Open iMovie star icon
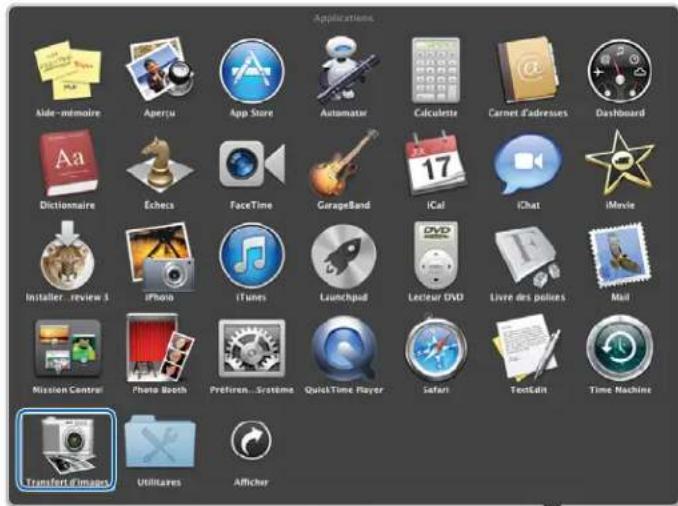 coord(620,163)
